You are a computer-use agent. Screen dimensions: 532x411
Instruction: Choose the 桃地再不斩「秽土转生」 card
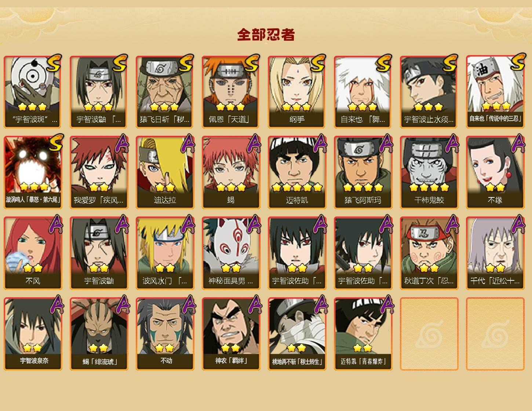point(297,334)
